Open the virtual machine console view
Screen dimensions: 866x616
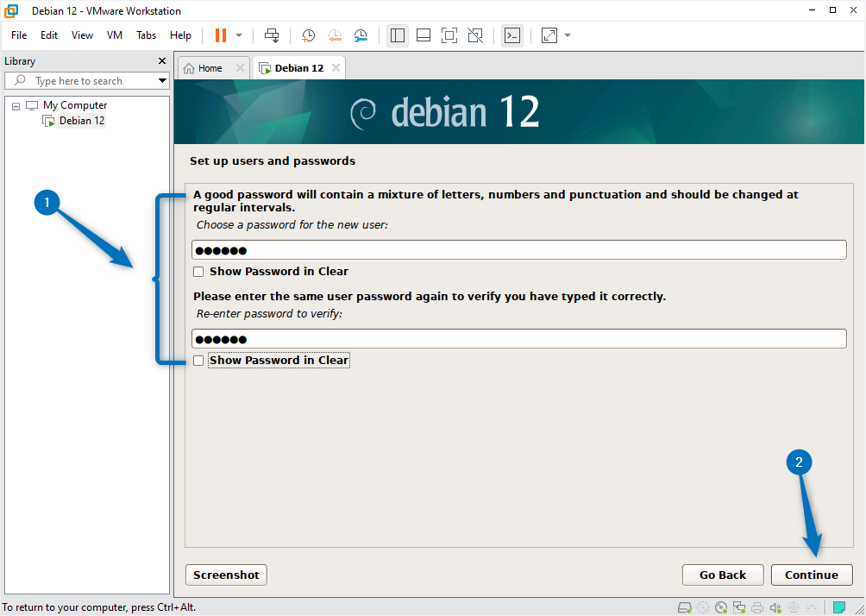pyautogui.click(x=512, y=35)
